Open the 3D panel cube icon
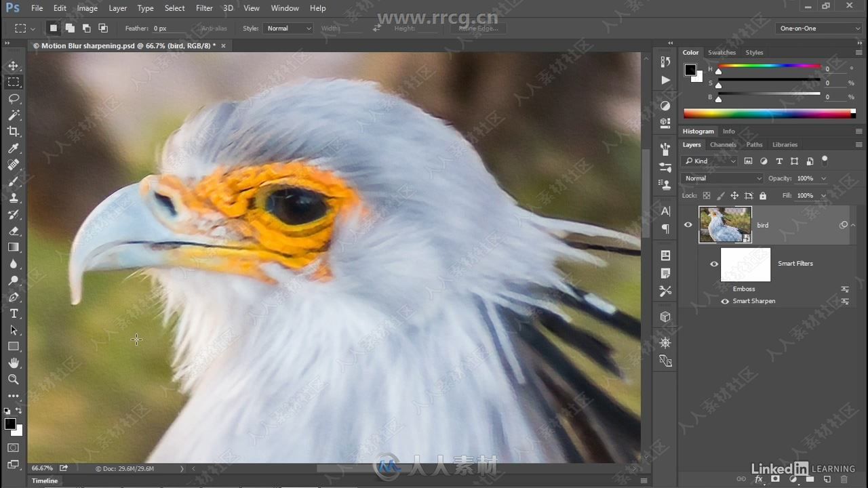Viewport: 868px width, 488px height. (x=665, y=317)
